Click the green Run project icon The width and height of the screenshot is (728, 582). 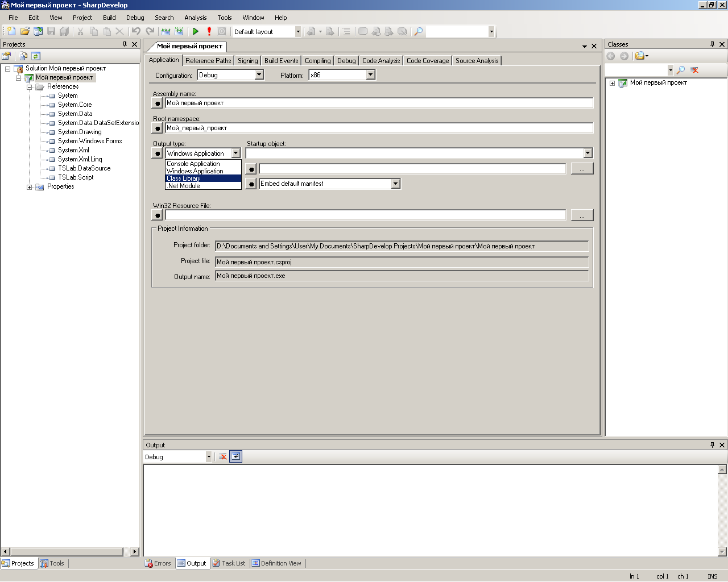coord(196,32)
